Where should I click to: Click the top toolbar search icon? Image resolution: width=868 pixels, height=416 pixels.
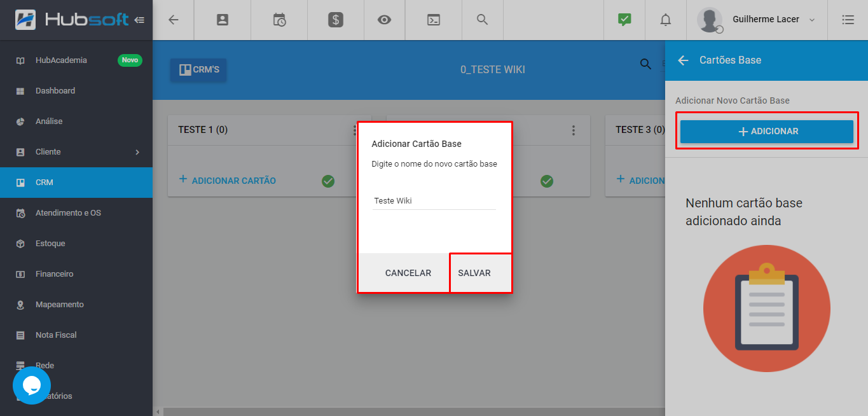482,20
